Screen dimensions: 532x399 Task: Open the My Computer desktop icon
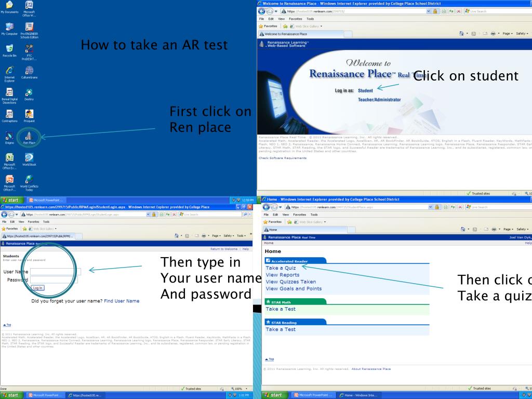[9, 26]
